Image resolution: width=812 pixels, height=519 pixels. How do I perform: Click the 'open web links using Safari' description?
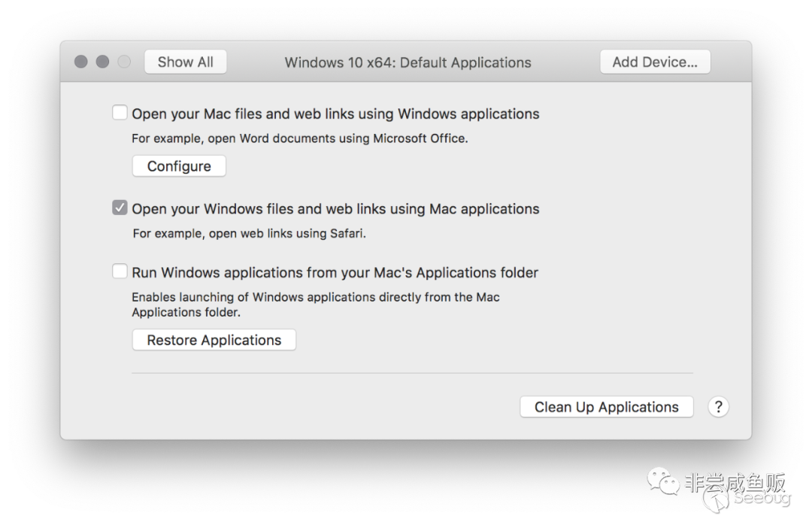[249, 233]
